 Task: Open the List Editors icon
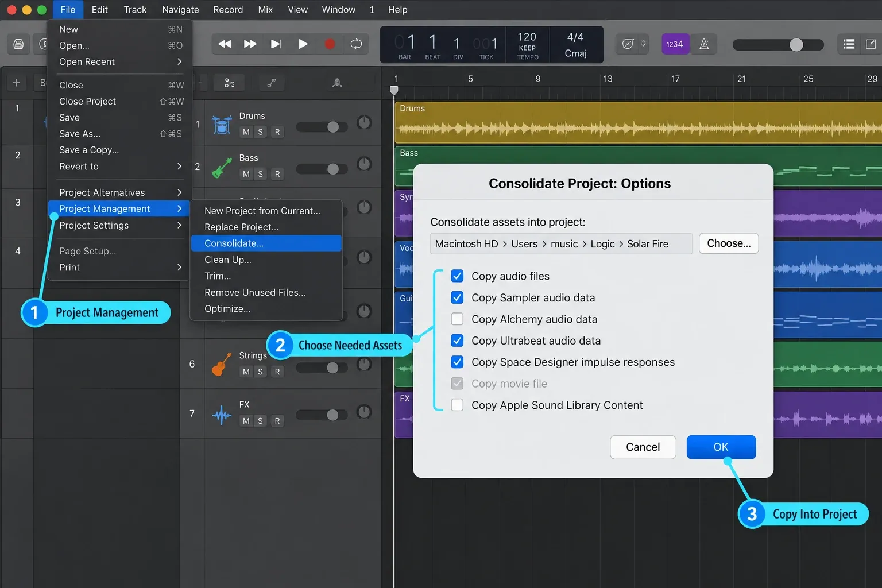849,44
